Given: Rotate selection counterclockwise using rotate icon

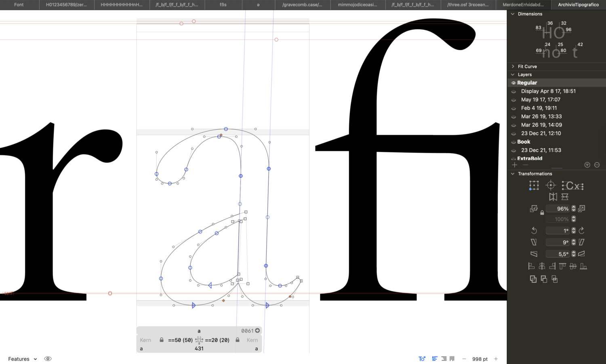Looking at the screenshot, I should [x=534, y=230].
